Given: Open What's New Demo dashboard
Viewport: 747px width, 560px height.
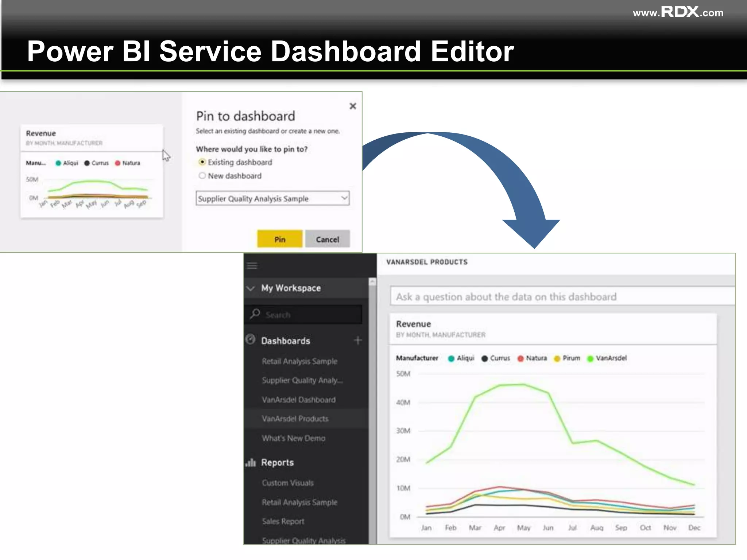Looking at the screenshot, I should click(x=294, y=438).
